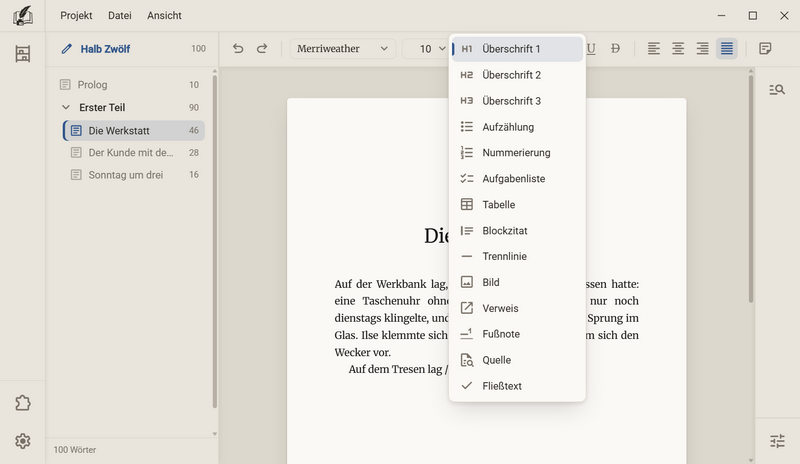Insert a Trennlinie

tap(517, 256)
